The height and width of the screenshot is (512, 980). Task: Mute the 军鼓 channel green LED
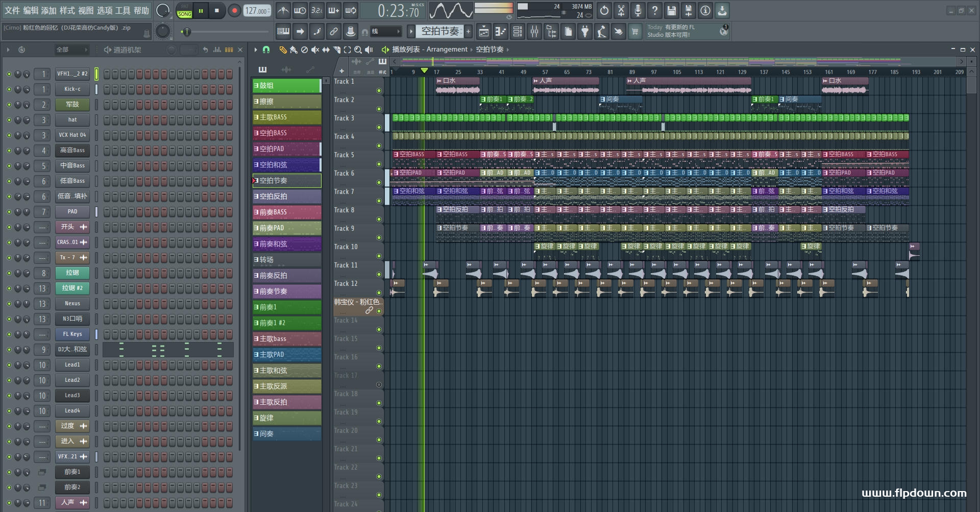(x=9, y=105)
